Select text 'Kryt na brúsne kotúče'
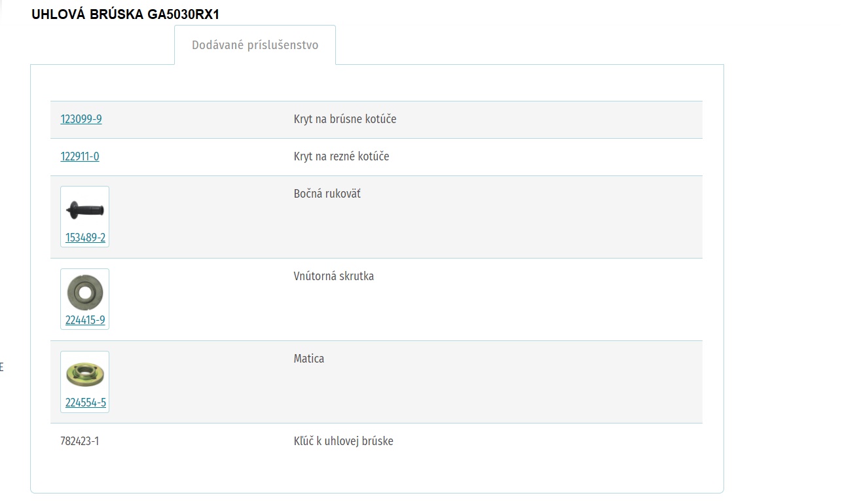The height and width of the screenshot is (504, 861). click(x=345, y=119)
